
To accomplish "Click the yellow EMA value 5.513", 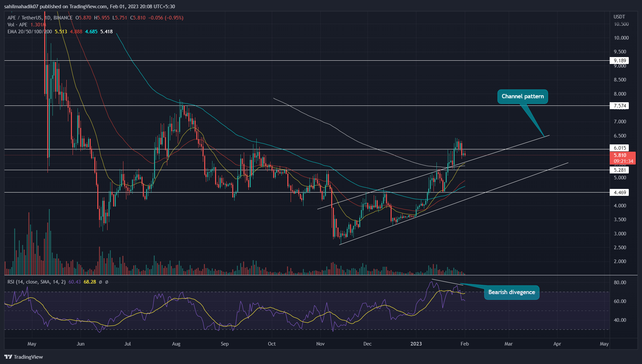I will point(61,32).
